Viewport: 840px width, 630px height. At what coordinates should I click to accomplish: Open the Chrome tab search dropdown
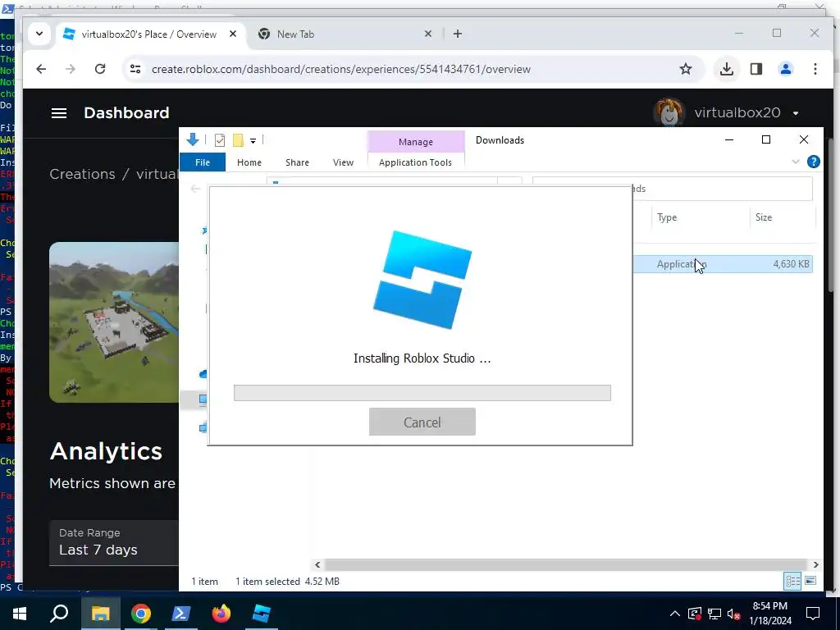pyautogui.click(x=39, y=34)
